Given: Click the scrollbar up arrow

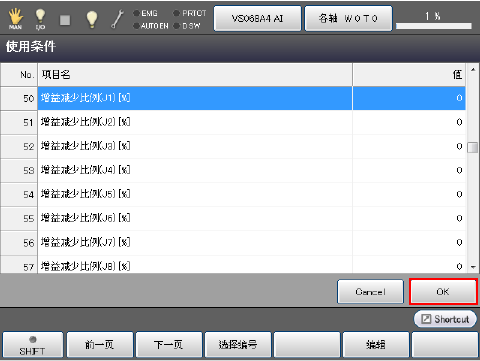Looking at the screenshot, I should pyautogui.click(x=473, y=70).
